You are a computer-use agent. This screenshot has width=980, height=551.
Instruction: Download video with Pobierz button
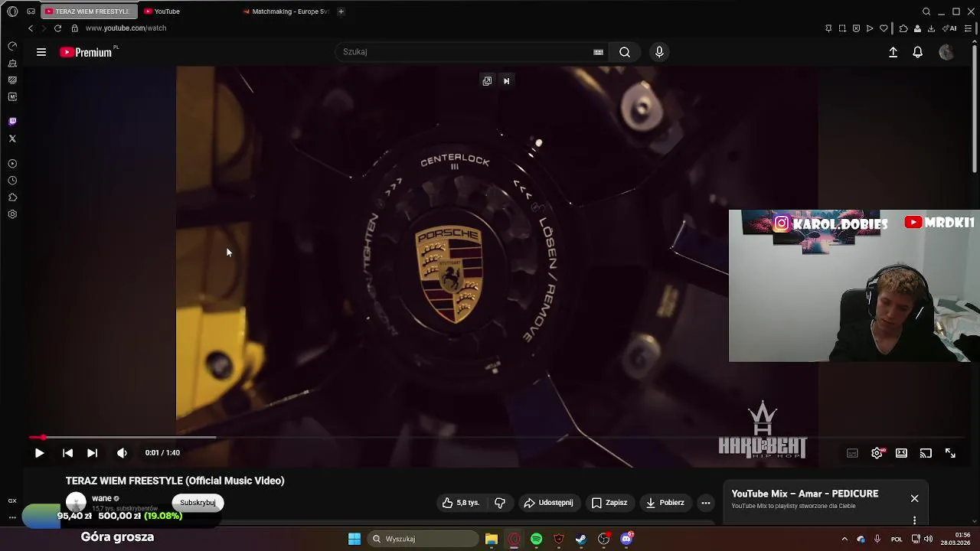(665, 503)
